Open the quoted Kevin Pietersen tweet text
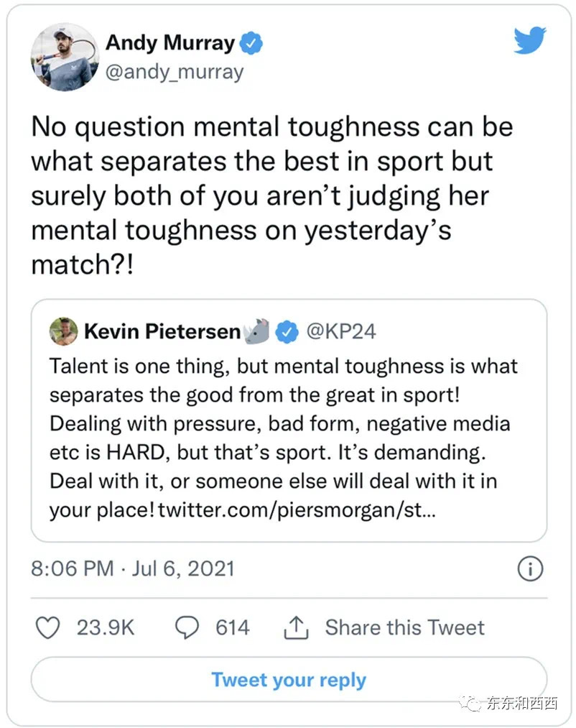Viewport: 576px width, 728px height. 284,424
